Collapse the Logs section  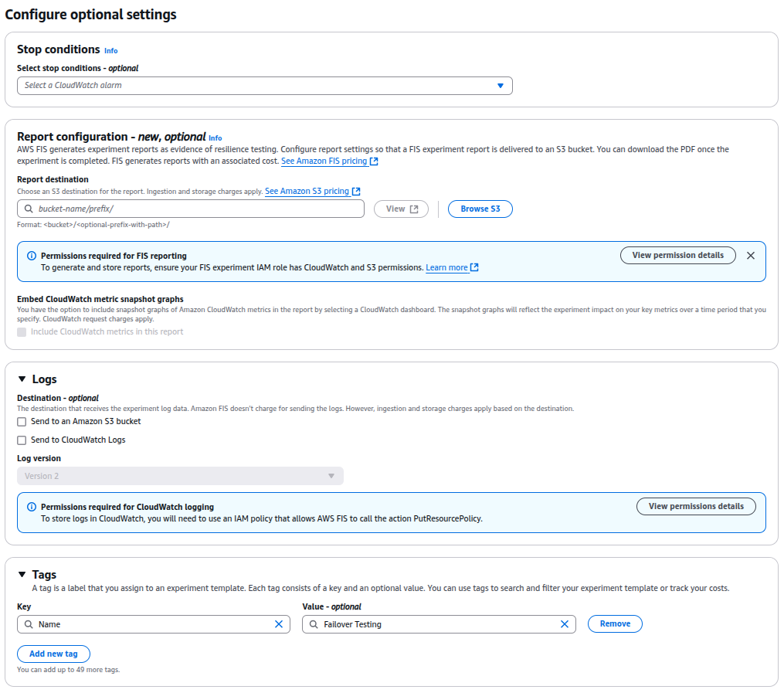(x=22, y=379)
